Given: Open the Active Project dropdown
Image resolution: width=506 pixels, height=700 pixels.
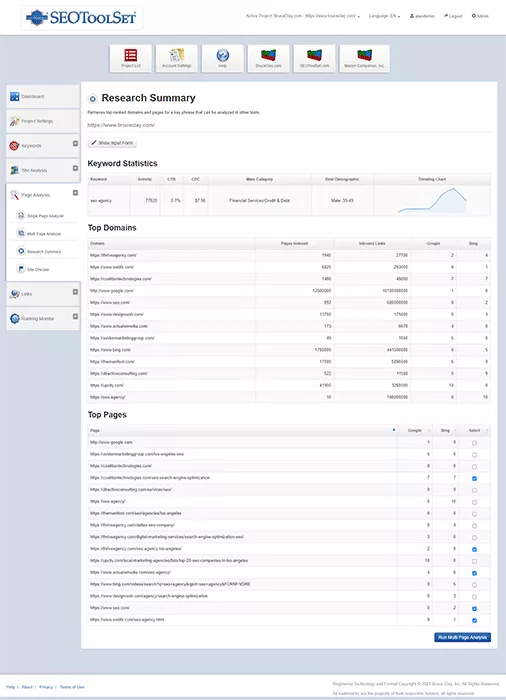Looking at the screenshot, I should 302,16.
